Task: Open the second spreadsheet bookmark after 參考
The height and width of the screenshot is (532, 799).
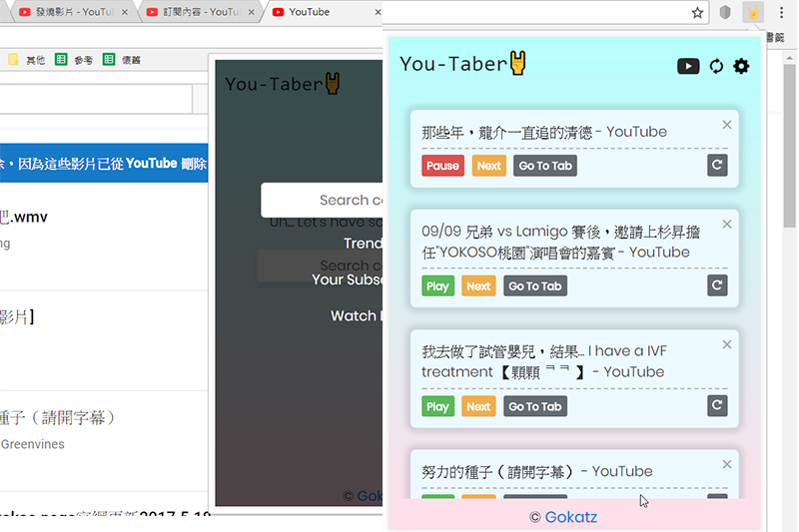Action: [122, 60]
